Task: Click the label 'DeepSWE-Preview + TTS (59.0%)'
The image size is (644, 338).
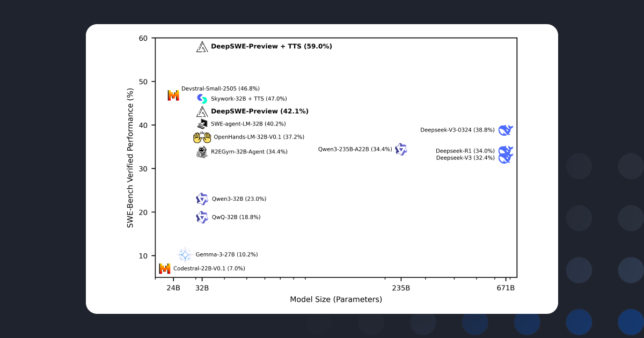Action: coord(272,47)
